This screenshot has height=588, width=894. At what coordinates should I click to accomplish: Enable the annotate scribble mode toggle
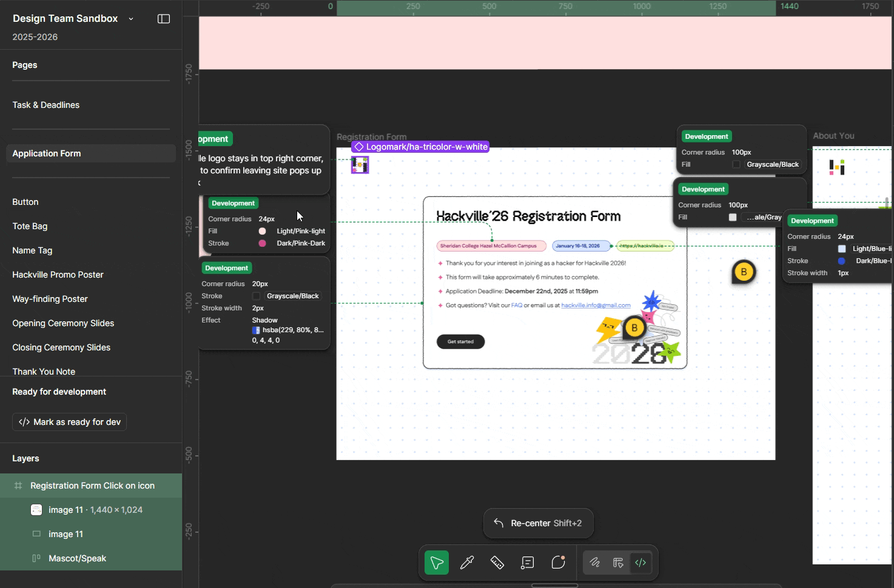pos(594,562)
